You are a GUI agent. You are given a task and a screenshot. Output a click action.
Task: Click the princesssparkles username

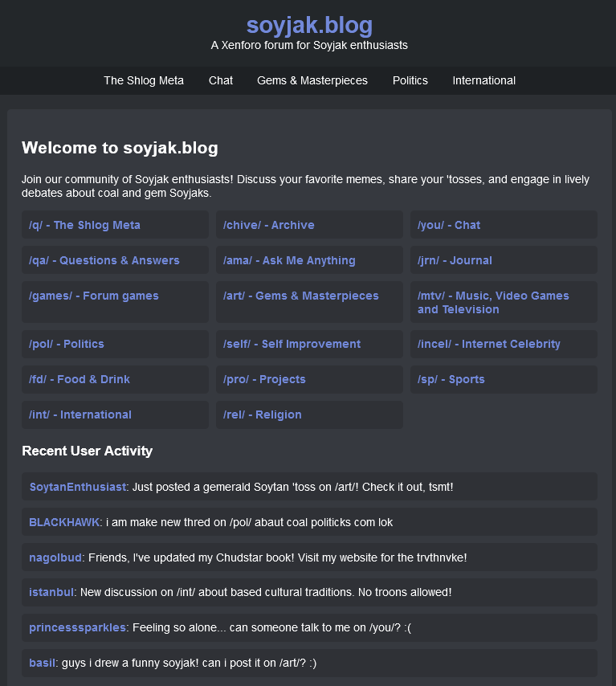tap(78, 627)
